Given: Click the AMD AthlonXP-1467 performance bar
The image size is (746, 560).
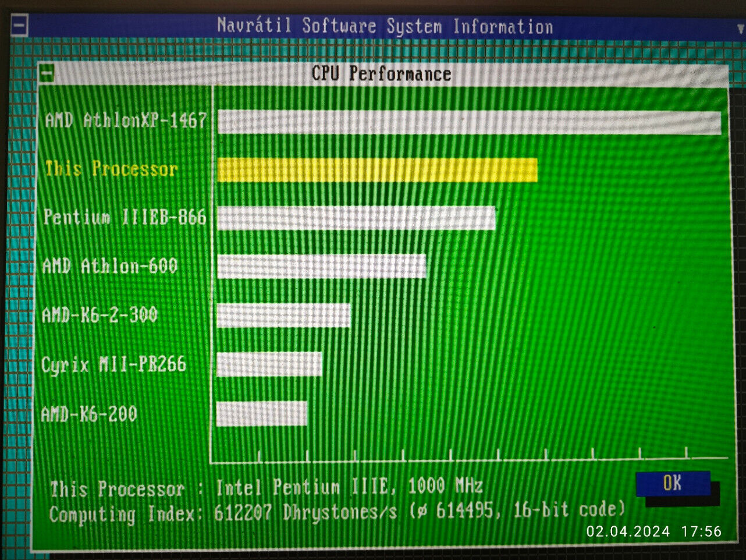Looking at the screenshot, I should pos(469,122).
